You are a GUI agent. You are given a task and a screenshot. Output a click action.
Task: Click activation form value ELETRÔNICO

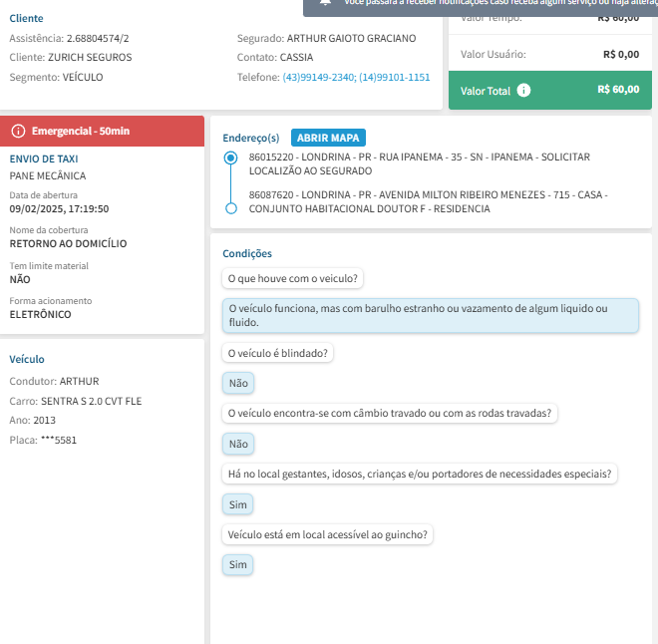pos(40,314)
